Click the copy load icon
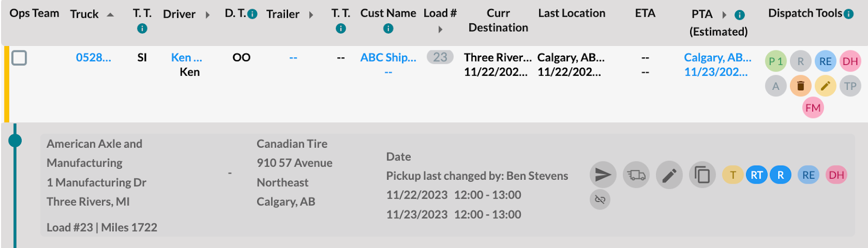The image size is (868, 248). (702, 175)
